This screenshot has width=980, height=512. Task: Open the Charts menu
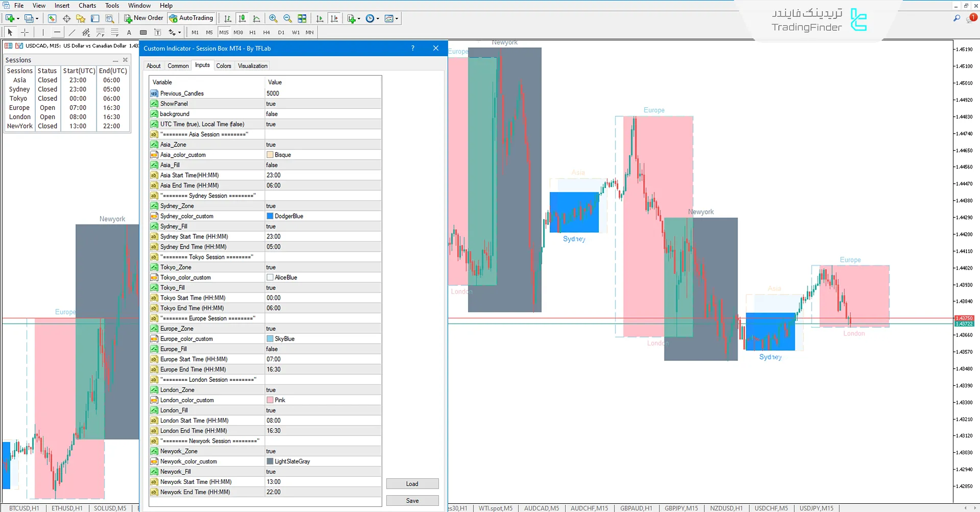coord(87,5)
